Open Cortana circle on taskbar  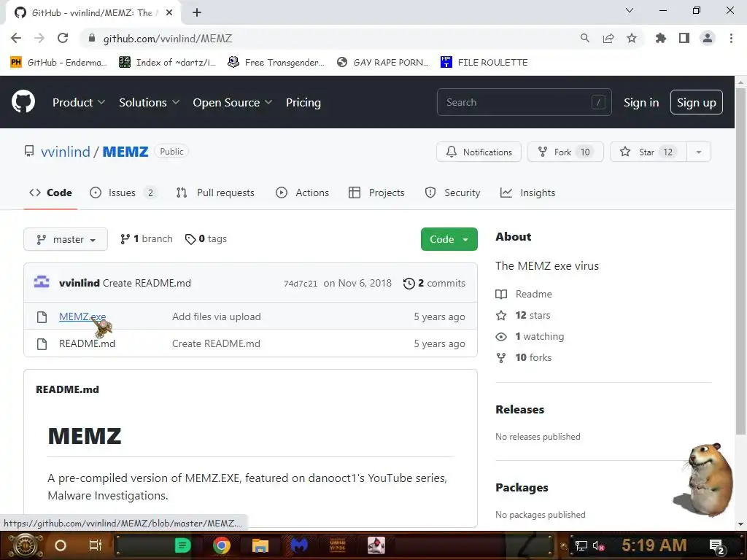click(61, 545)
